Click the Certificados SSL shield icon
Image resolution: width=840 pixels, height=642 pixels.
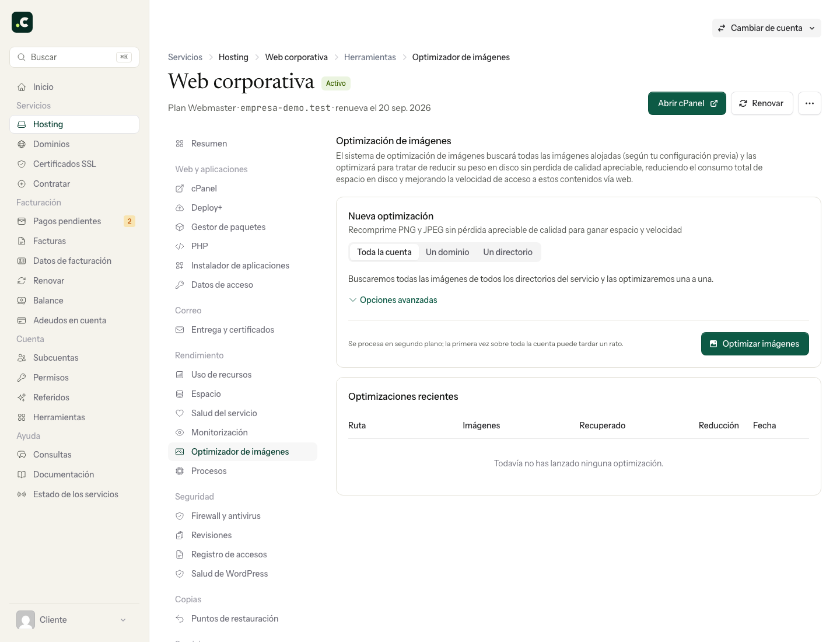click(22, 164)
